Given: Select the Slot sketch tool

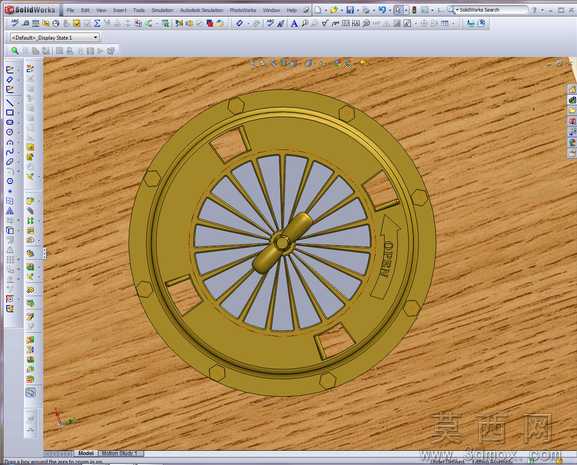Looking at the screenshot, I should tap(10, 122).
